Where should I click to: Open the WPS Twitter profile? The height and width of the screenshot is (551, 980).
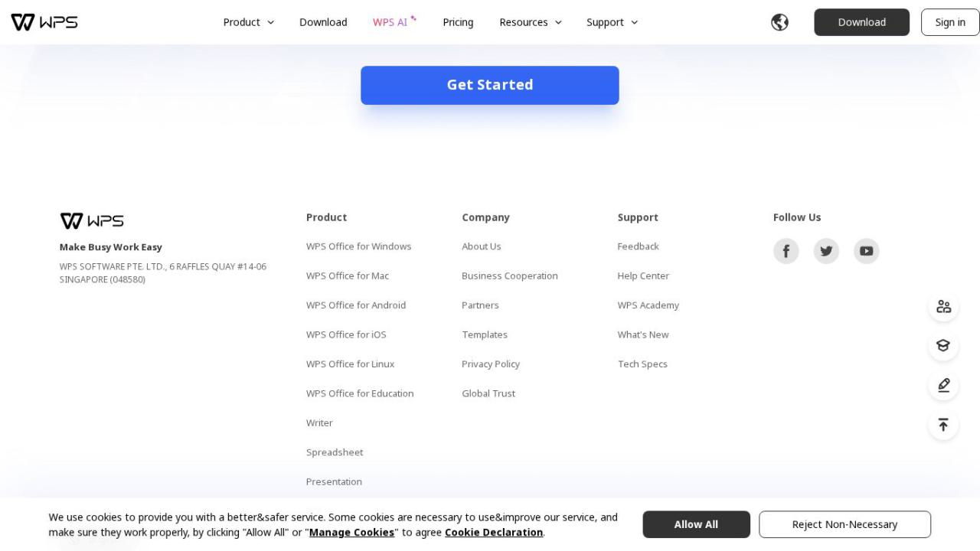click(826, 251)
